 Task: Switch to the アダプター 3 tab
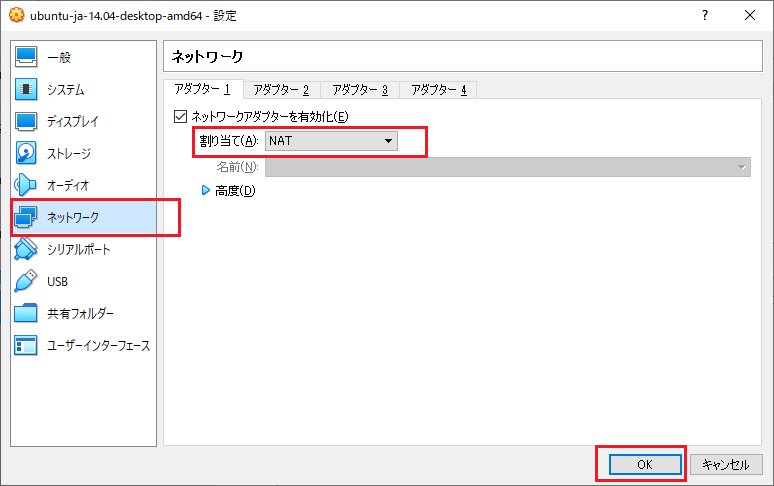click(360, 90)
